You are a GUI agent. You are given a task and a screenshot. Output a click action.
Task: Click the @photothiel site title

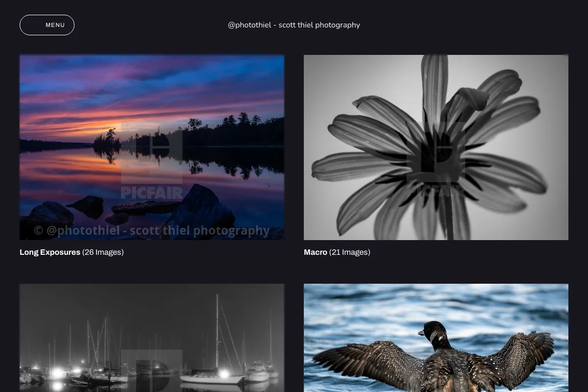[x=294, y=25]
